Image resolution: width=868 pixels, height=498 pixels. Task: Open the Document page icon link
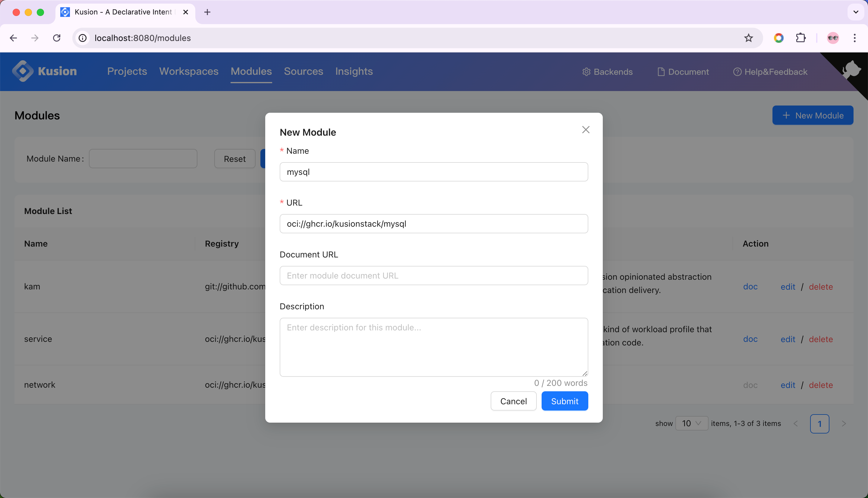[661, 72]
